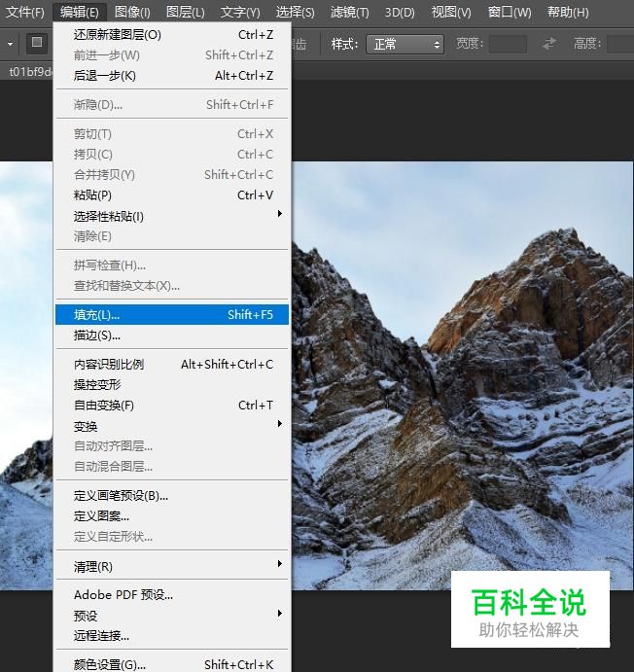The image size is (634, 672).
Task: Choose 后退一步(K) menu entry
Action: point(172,76)
